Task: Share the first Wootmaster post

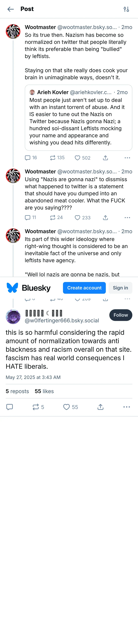Action: 105,158
